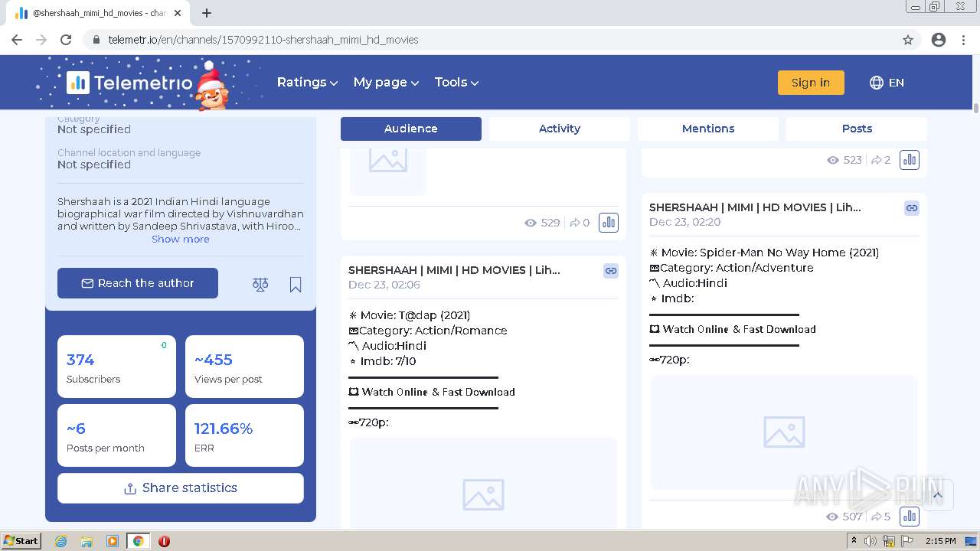This screenshot has height=551, width=980.
Task: Switch to the Audience tab
Action: [x=411, y=129]
